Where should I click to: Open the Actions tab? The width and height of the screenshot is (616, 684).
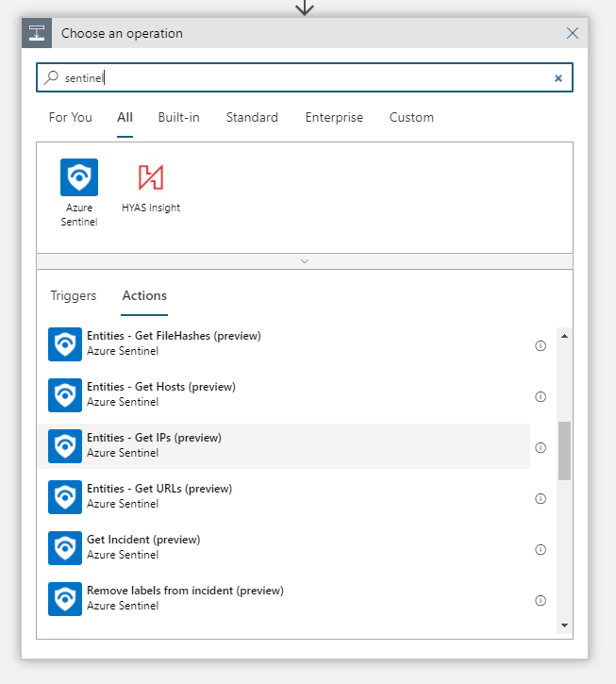coord(144,295)
